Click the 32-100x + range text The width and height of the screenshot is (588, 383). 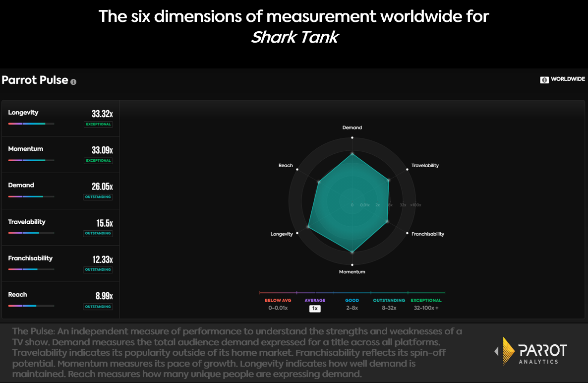pyautogui.click(x=426, y=308)
